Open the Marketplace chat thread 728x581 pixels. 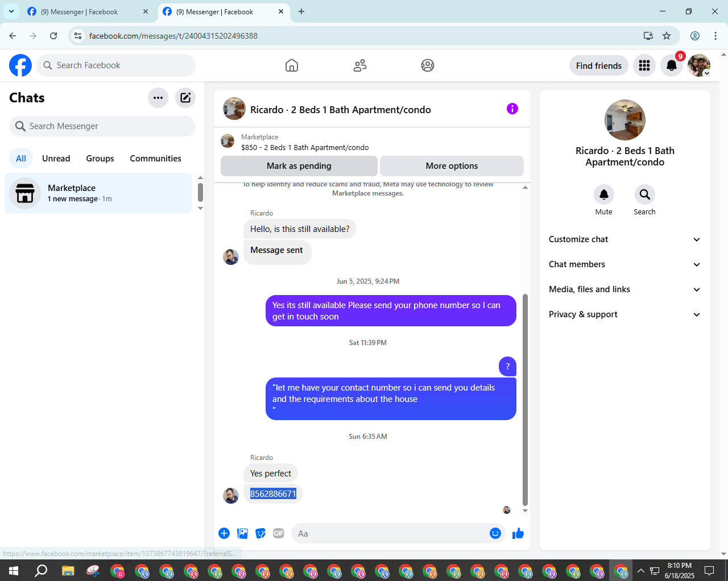[x=98, y=193]
